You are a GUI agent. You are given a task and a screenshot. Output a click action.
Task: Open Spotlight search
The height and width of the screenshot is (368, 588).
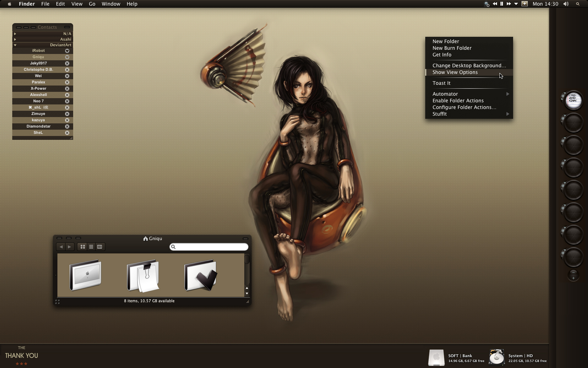tap(577, 4)
